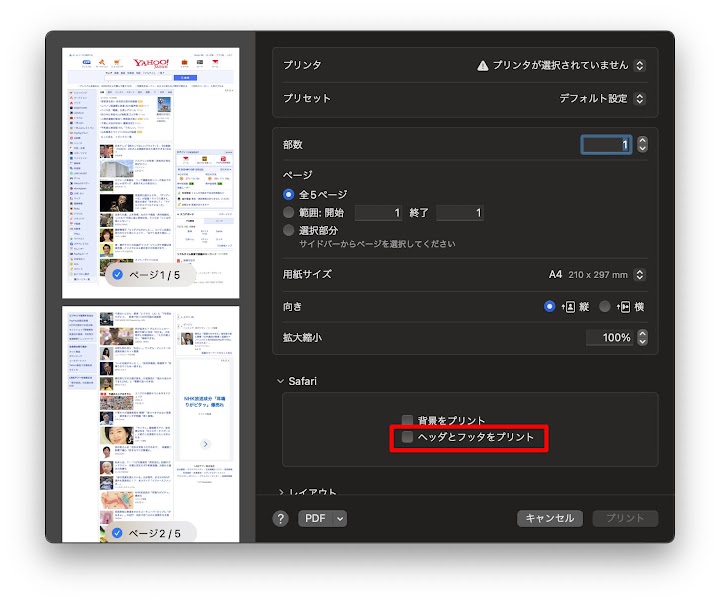This screenshot has height=603, width=720.
Task: Click the 拡大縮小 label
Action: (302, 338)
